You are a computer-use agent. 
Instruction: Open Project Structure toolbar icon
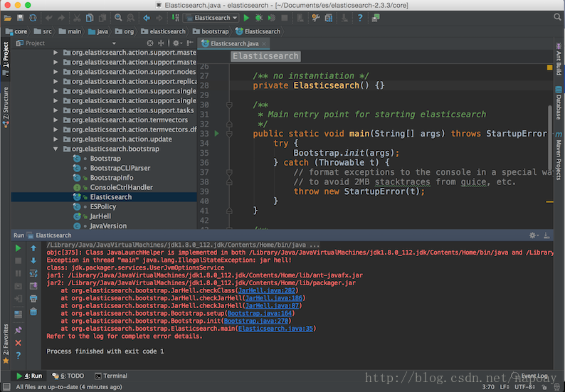[329, 18]
